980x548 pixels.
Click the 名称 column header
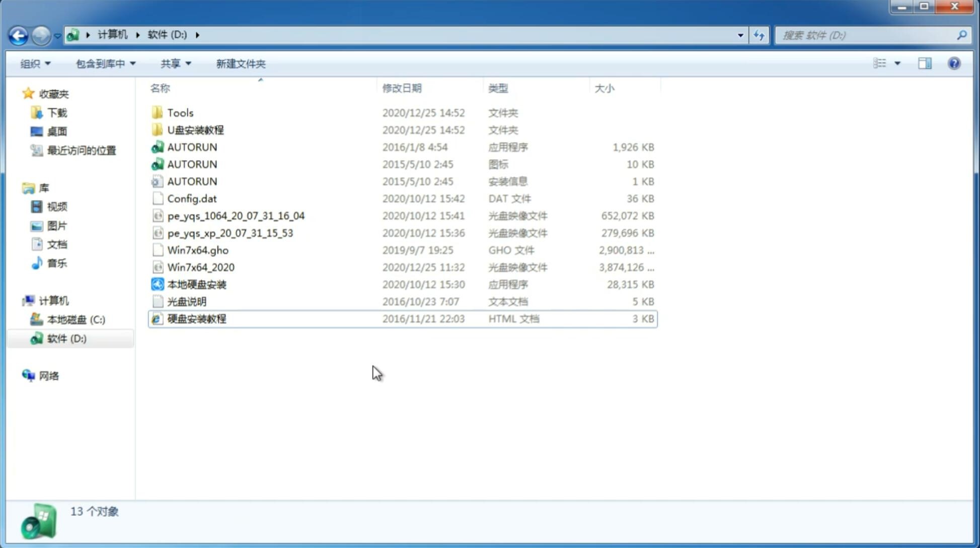point(160,88)
